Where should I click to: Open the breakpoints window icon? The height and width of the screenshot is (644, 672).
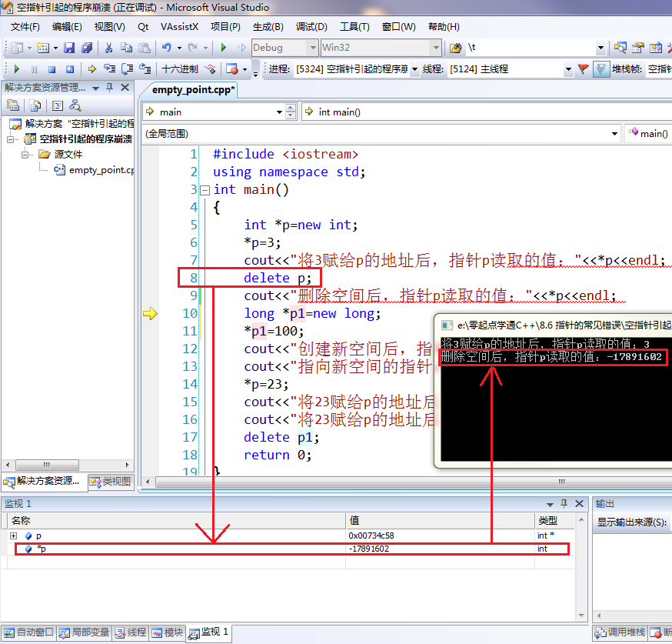(232, 69)
